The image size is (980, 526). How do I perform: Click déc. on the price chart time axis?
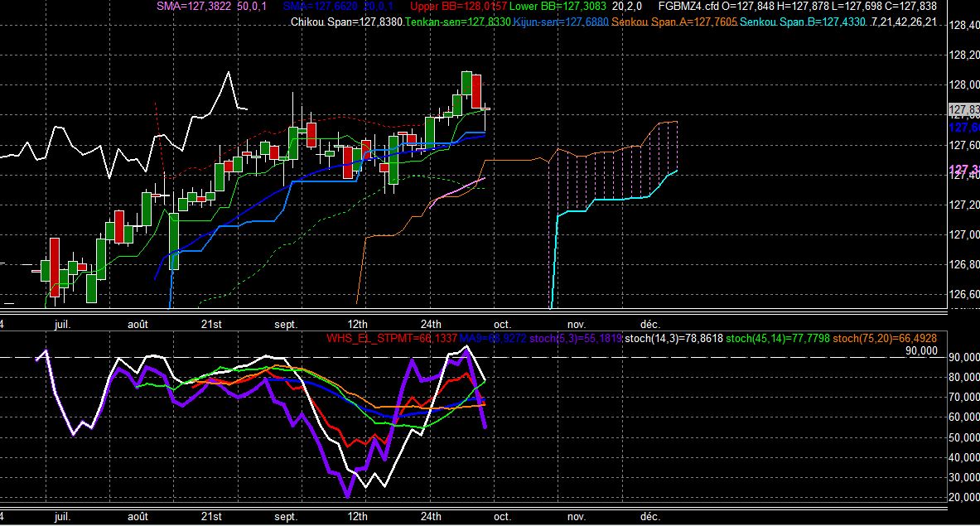point(650,324)
